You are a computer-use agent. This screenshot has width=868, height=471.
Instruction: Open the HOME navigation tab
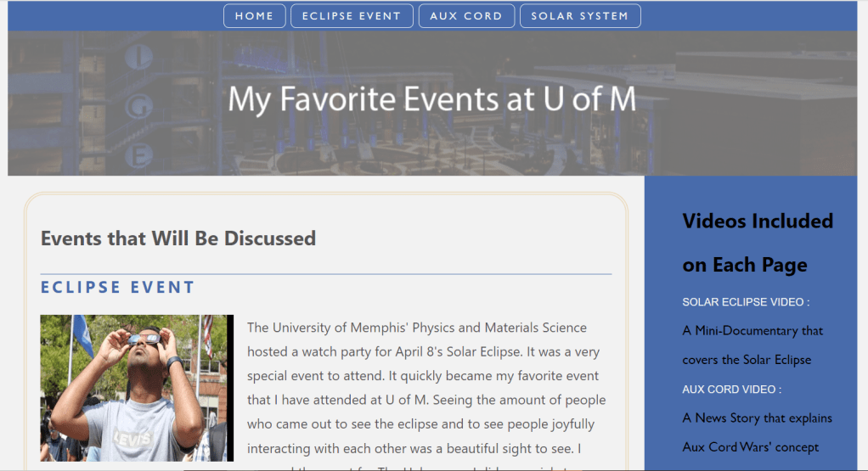point(255,16)
